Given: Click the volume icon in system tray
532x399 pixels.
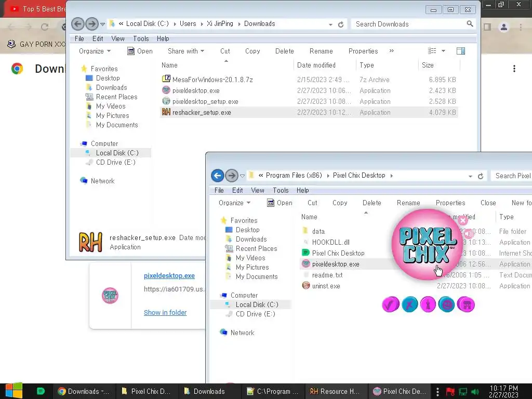Looking at the screenshot, I should click(475, 392).
